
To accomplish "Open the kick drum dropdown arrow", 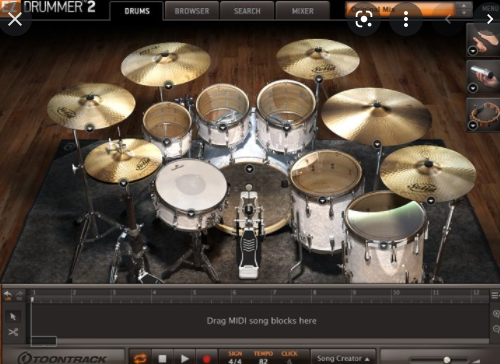I will 249,169.
